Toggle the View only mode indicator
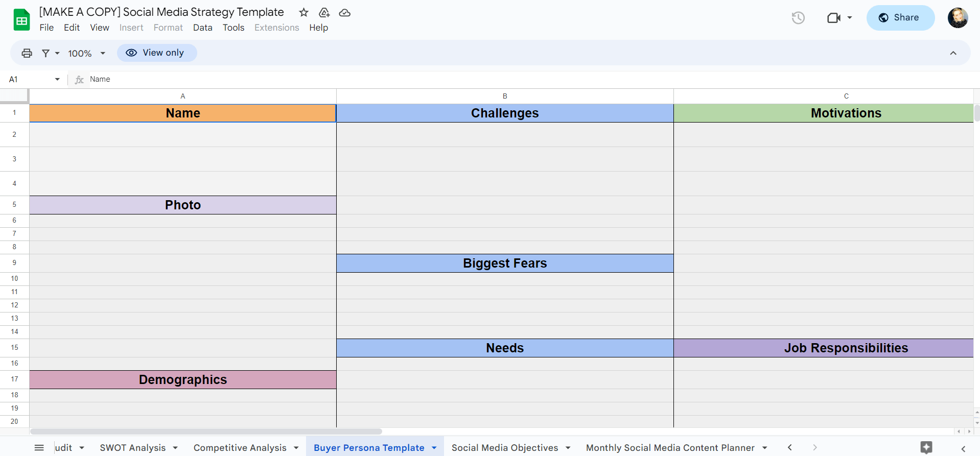980x456 pixels. click(x=157, y=53)
